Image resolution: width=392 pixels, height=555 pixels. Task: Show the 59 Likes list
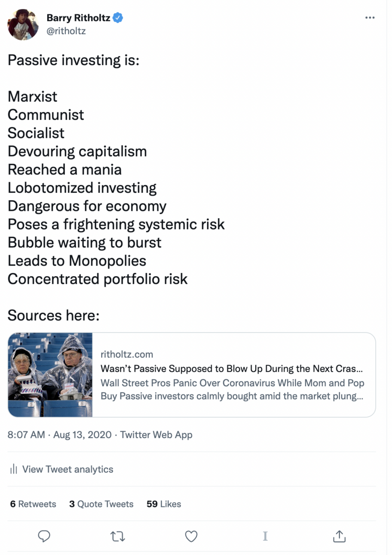164,504
